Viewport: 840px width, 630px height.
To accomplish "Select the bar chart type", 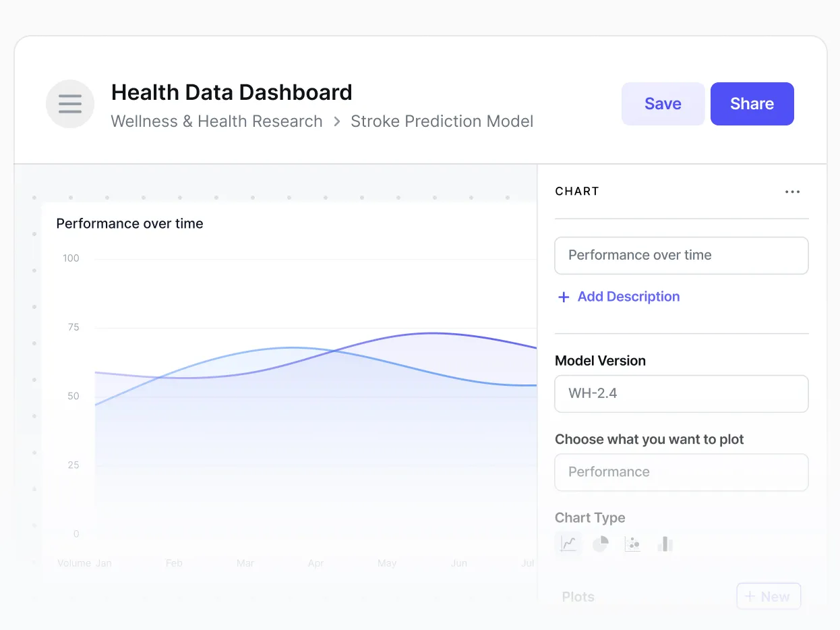I will (x=665, y=544).
